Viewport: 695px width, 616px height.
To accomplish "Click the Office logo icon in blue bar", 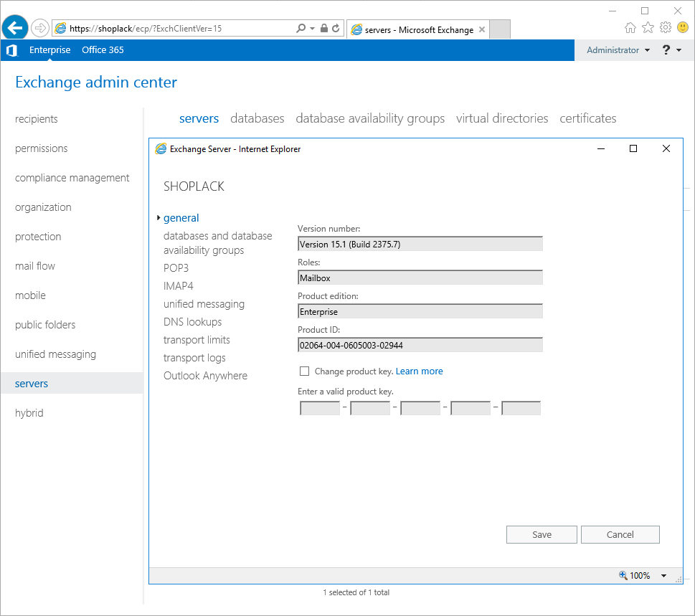I will click(x=12, y=50).
